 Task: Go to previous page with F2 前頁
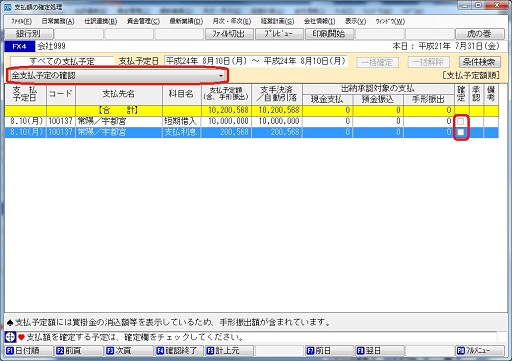coord(79,350)
